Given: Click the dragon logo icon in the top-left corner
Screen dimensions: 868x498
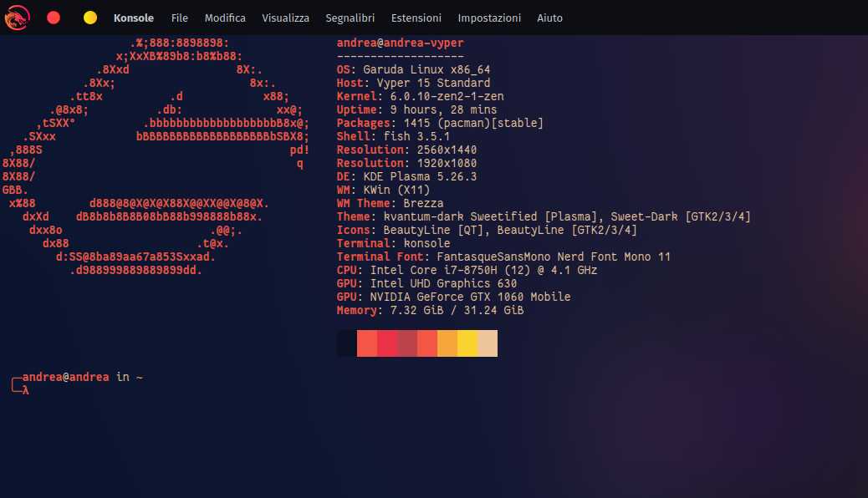Looking at the screenshot, I should [17, 18].
